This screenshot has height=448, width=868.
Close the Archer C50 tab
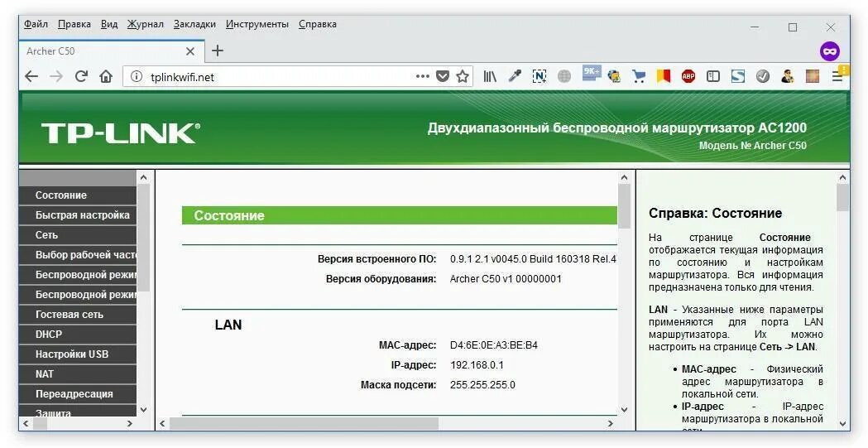pyautogui.click(x=189, y=51)
